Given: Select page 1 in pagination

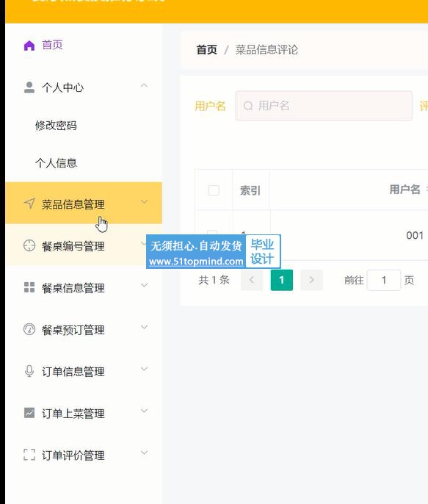Looking at the screenshot, I should pos(282,281).
